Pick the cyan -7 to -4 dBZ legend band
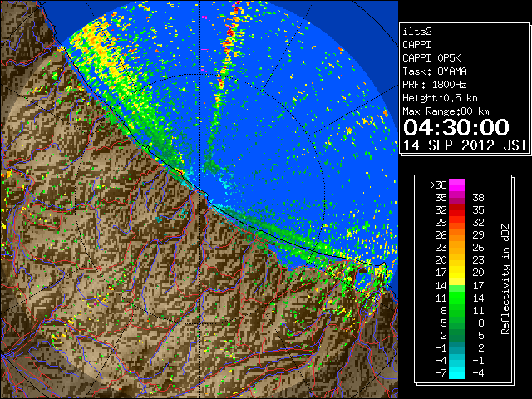The width and height of the screenshot is (532, 399). pyautogui.click(x=457, y=373)
